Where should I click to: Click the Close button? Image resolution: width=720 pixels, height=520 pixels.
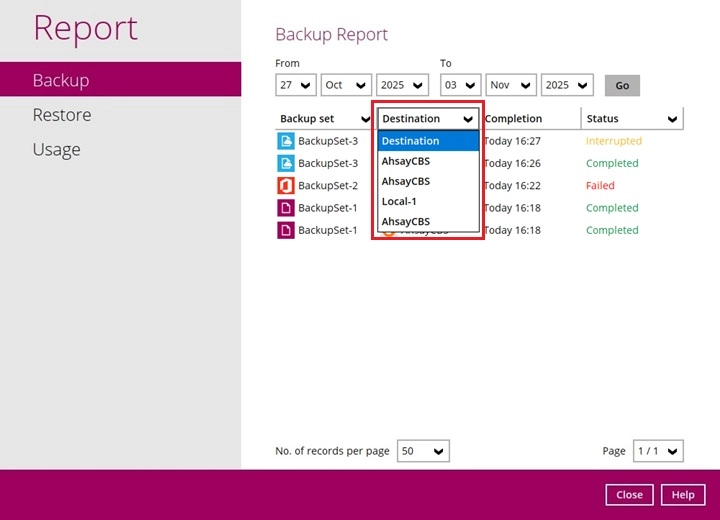pos(629,495)
